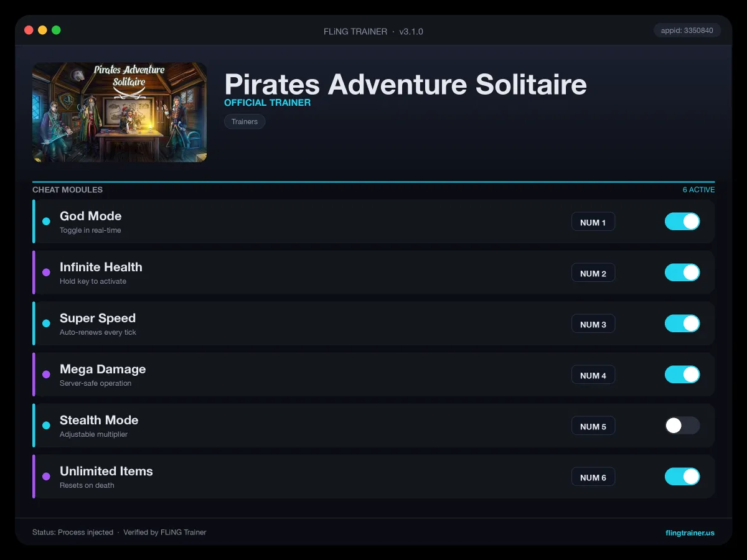Click the appid: 3350840 badge

pyautogui.click(x=687, y=30)
